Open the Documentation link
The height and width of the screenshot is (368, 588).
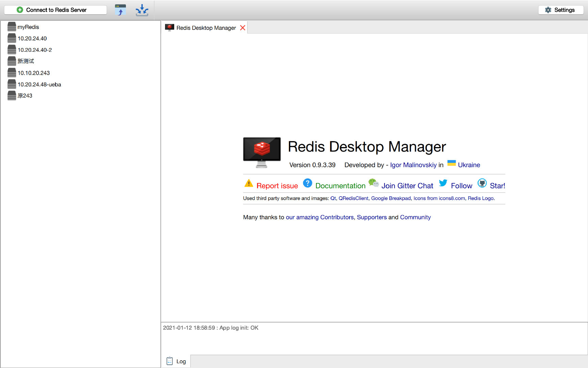340,186
